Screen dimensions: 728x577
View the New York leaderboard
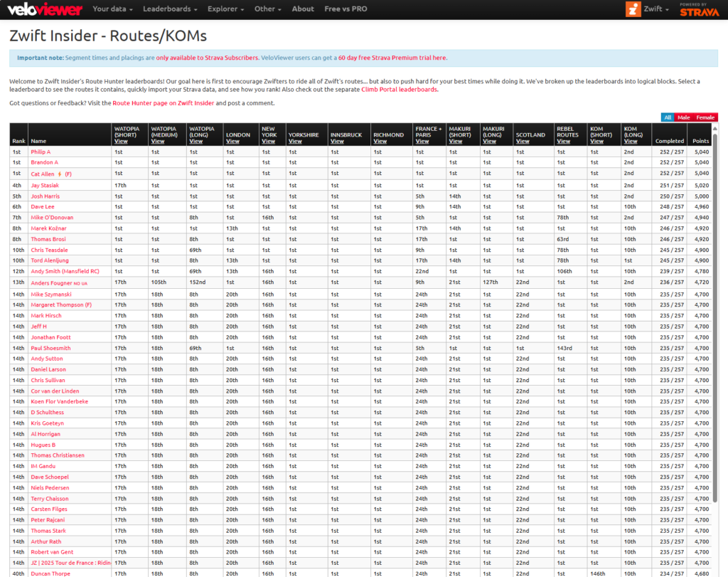coord(268,142)
